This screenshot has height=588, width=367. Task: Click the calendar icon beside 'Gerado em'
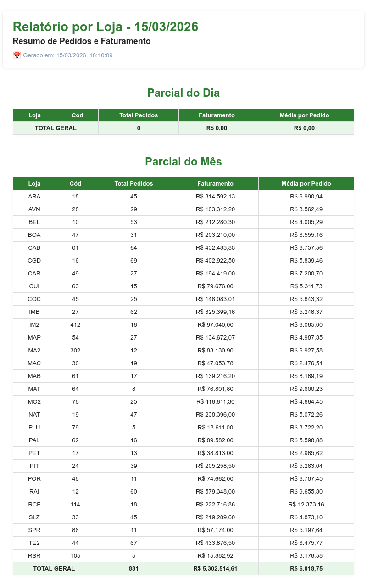pos(17,55)
